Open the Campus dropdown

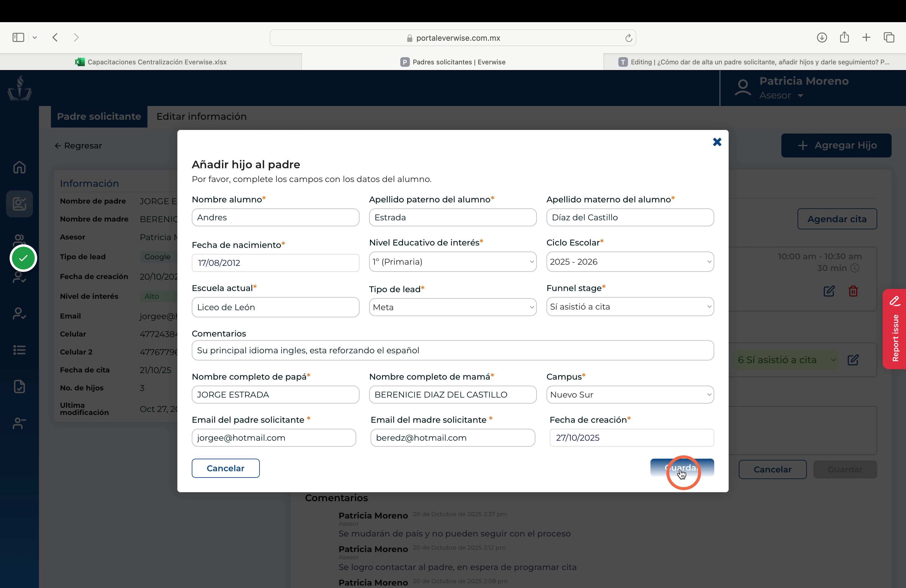[x=630, y=394]
